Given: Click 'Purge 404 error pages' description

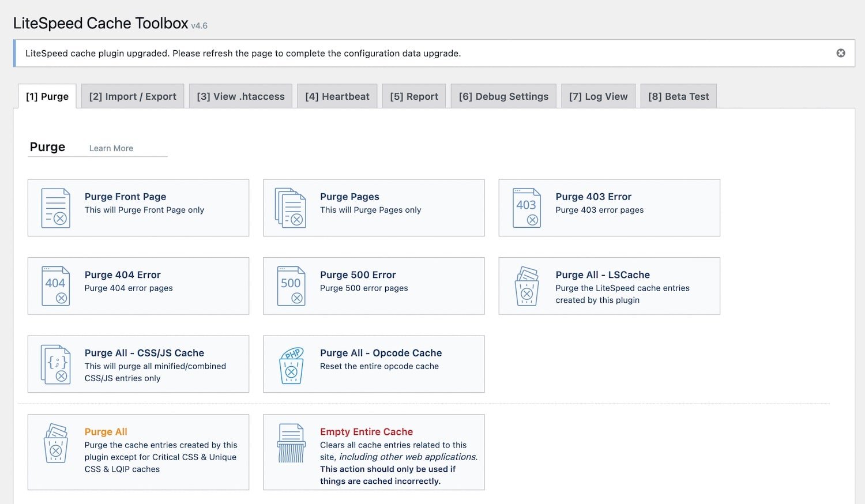Looking at the screenshot, I should coord(129,288).
